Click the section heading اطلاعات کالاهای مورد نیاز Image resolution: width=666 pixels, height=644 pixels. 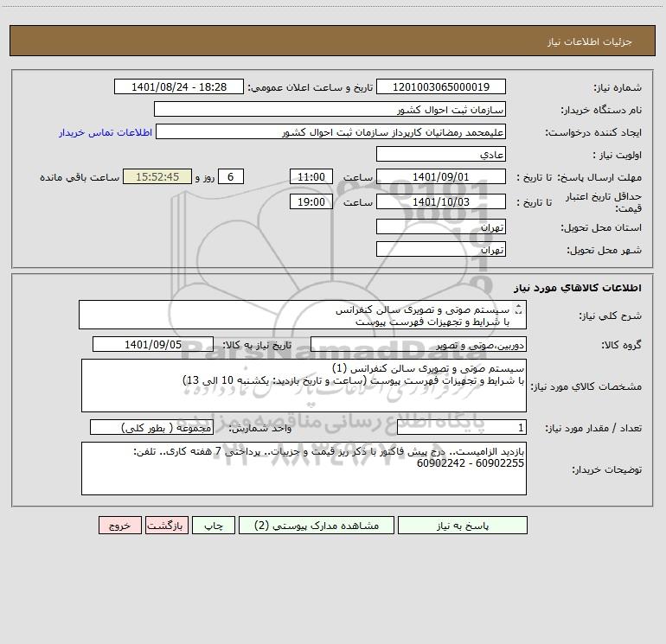coord(578,288)
